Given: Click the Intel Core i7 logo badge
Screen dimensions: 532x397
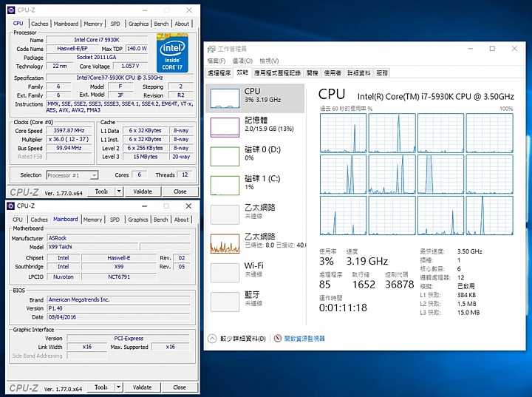Looking at the screenshot, I should pos(172,52).
